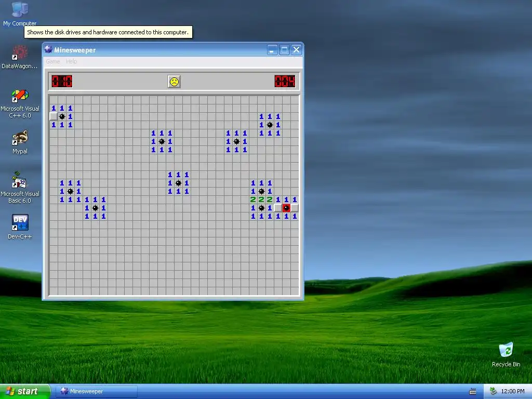Maximize the Minesweeper window
This screenshot has height=399, width=532.
coord(284,50)
